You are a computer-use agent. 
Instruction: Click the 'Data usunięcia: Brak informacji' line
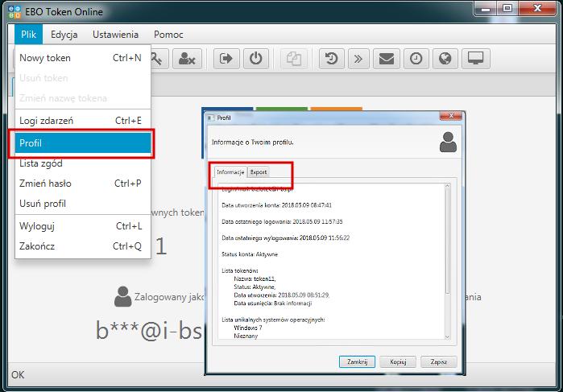273,303
